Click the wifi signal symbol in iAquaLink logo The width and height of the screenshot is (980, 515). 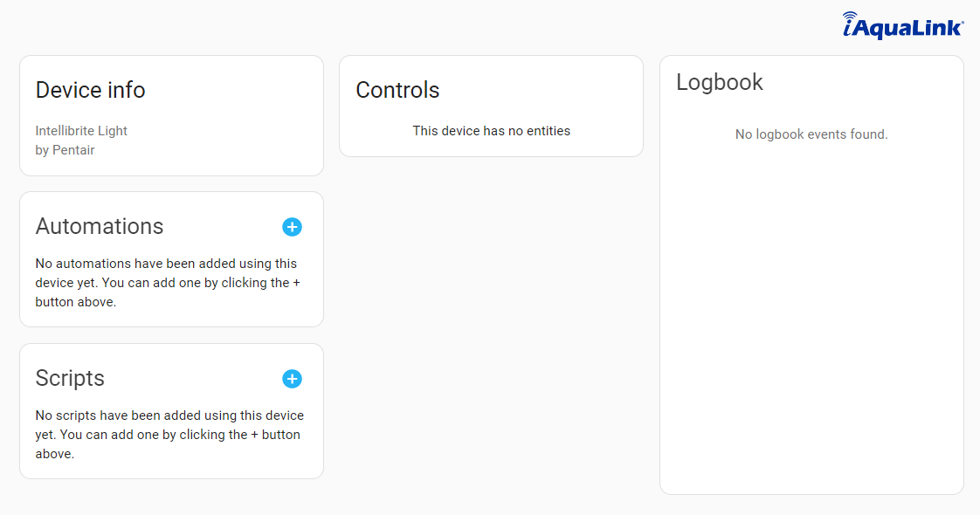pos(848,17)
